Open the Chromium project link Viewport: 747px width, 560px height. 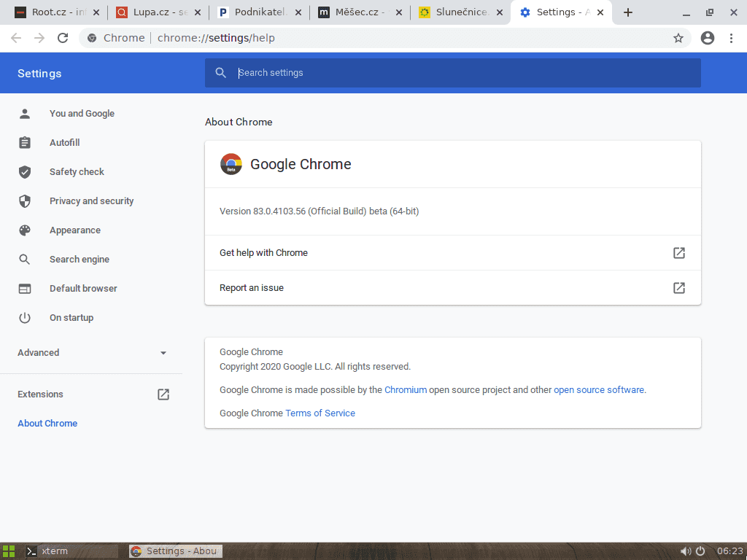tap(406, 389)
